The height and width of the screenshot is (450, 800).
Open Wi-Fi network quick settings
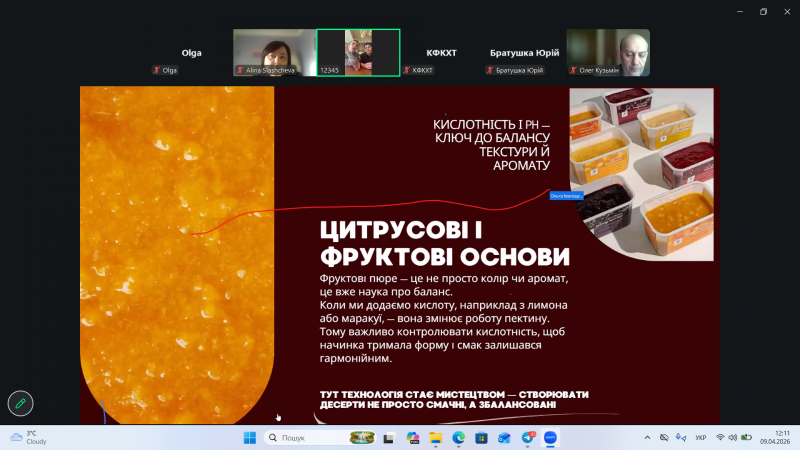point(720,438)
